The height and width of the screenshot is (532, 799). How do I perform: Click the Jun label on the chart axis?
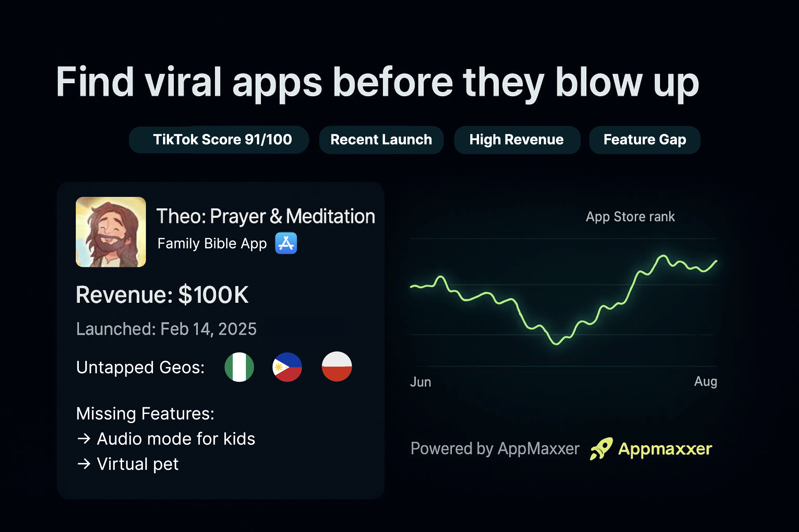[420, 382]
